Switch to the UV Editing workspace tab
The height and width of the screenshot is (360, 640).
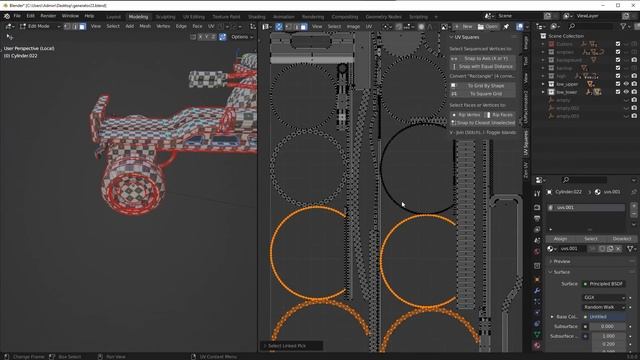[193, 17]
